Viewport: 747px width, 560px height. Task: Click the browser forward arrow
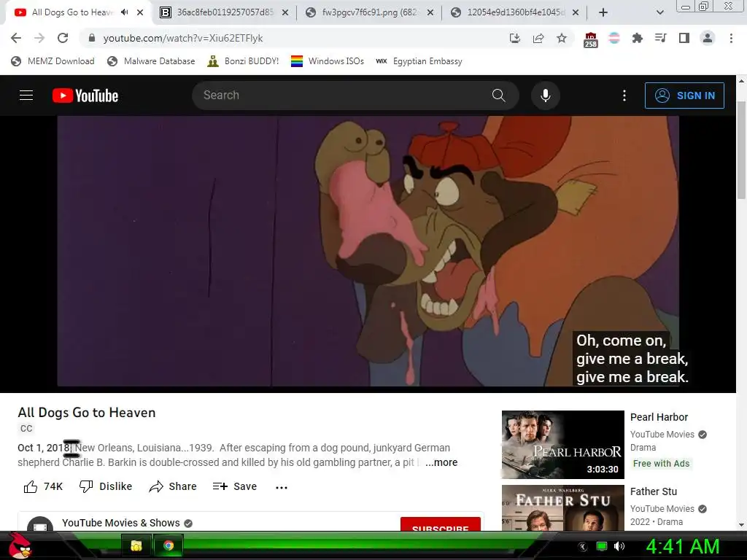pos(39,38)
